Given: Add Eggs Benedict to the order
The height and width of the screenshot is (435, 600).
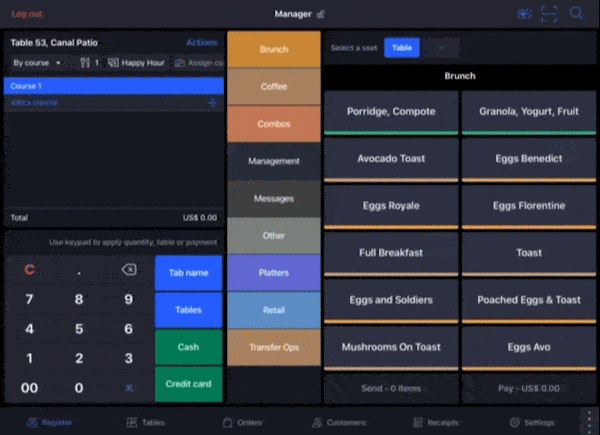Looking at the screenshot, I should click(529, 159).
